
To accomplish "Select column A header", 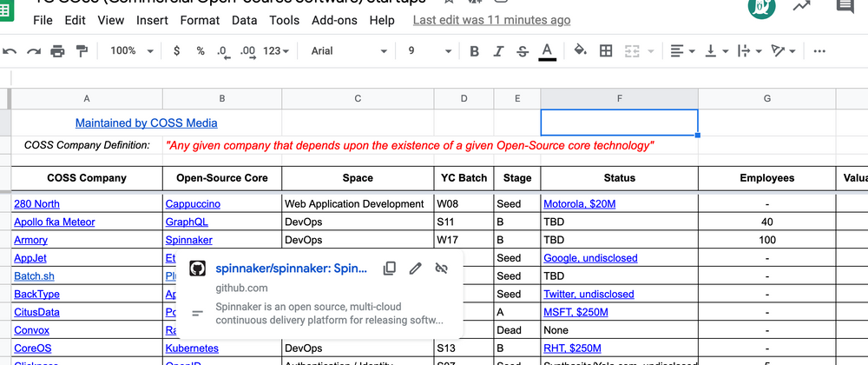I will click(x=87, y=98).
